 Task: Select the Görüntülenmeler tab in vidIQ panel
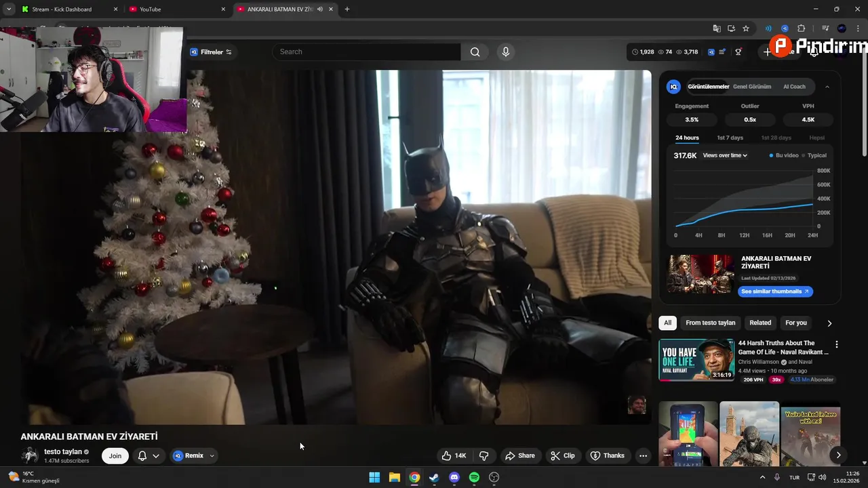[708, 87]
